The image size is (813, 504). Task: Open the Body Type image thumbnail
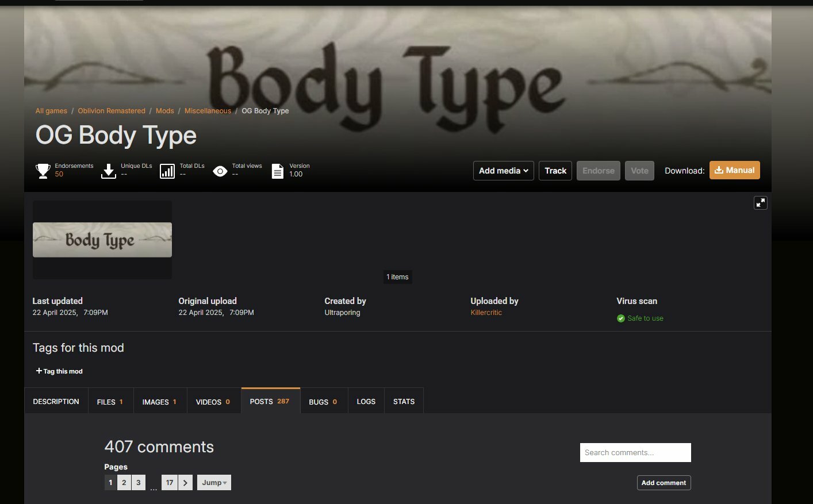(x=102, y=240)
